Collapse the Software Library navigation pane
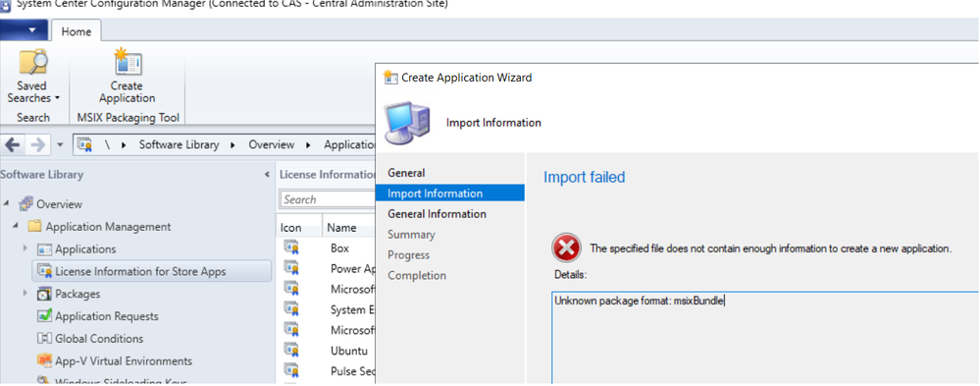The height and width of the screenshot is (386, 980). click(x=268, y=175)
